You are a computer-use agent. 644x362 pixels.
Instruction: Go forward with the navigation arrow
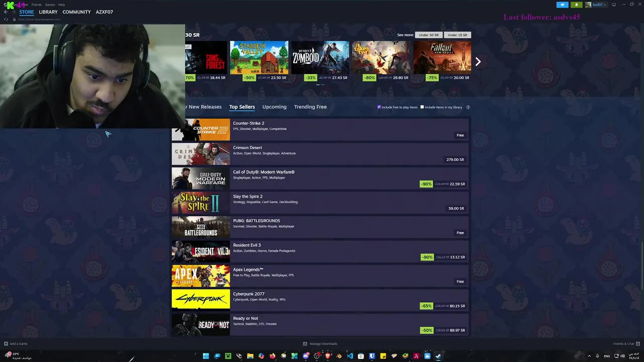click(13, 12)
